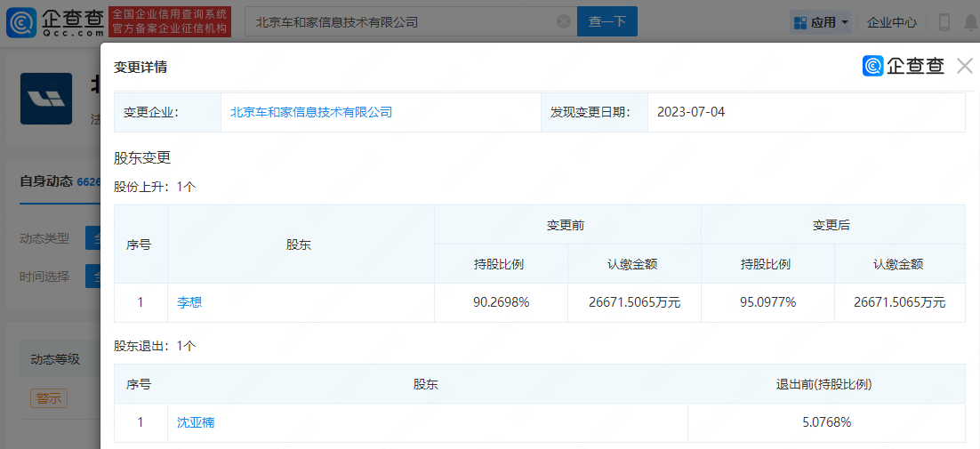Close the 变更详情 dialog
The width and height of the screenshot is (980, 449).
point(965,66)
